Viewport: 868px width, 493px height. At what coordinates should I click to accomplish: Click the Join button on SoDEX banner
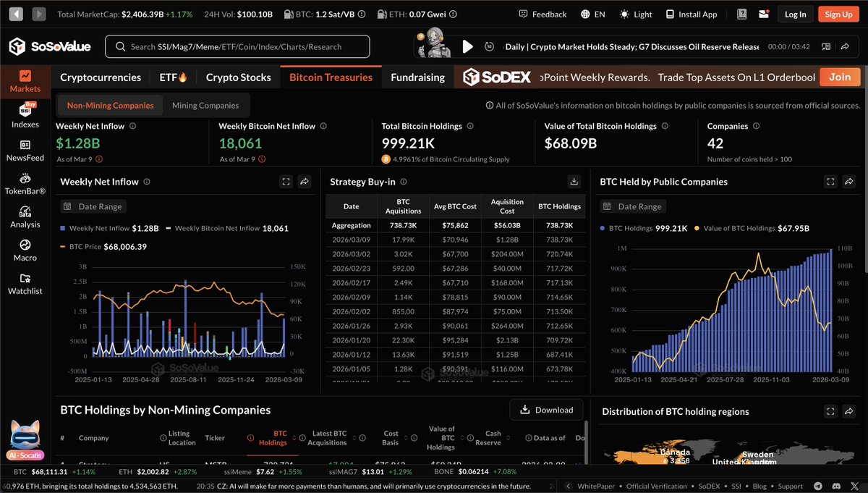[840, 77]
